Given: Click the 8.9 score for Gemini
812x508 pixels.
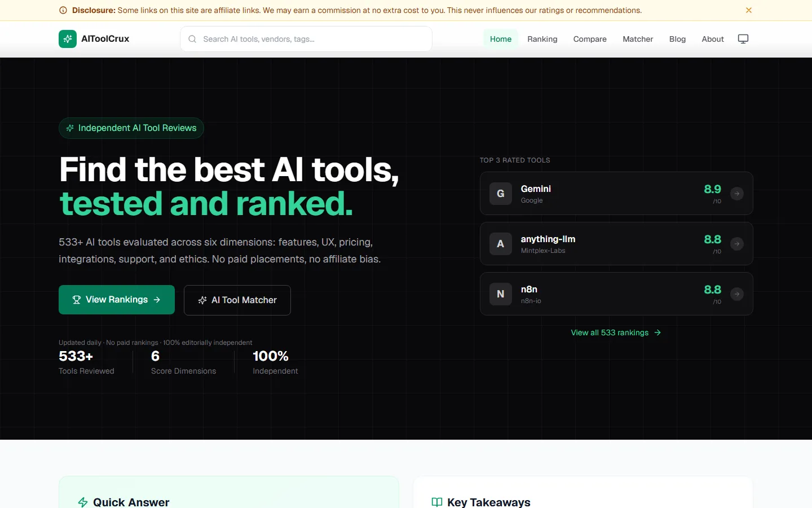Looking at the screenshot, I should (712, 189).
